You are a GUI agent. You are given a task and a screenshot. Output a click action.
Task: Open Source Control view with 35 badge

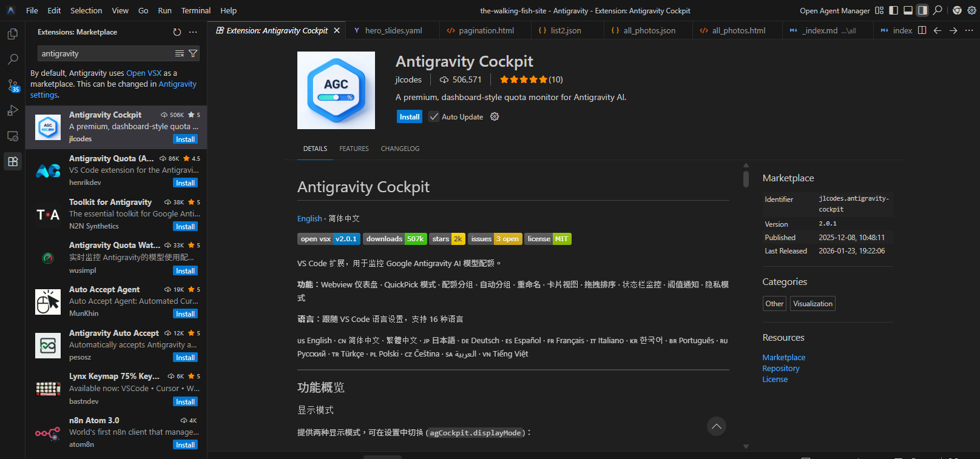point(12,85)
